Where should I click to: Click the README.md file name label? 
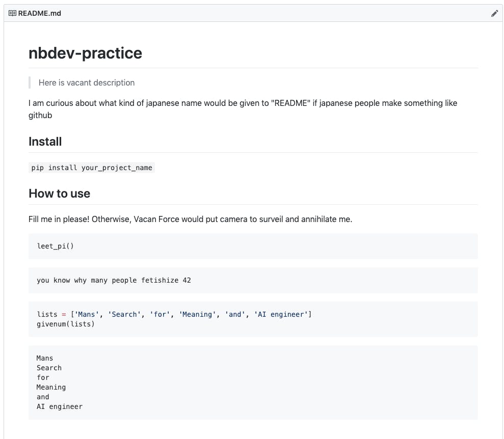click(39, 13)
